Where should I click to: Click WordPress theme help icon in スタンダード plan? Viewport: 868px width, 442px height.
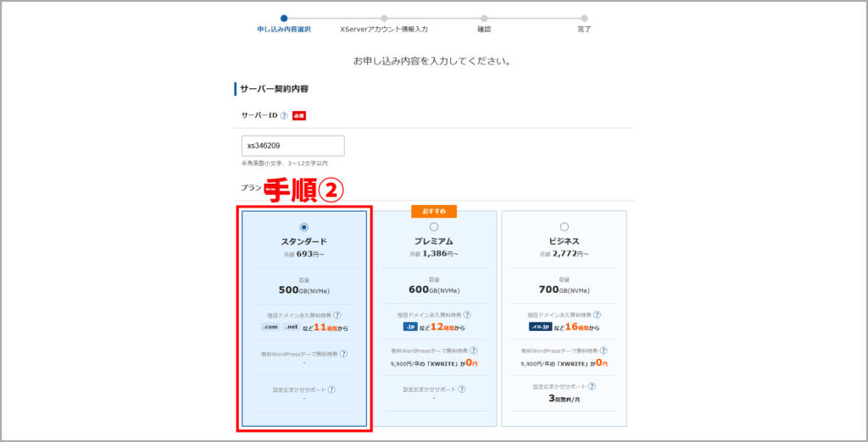pos(343,354)
